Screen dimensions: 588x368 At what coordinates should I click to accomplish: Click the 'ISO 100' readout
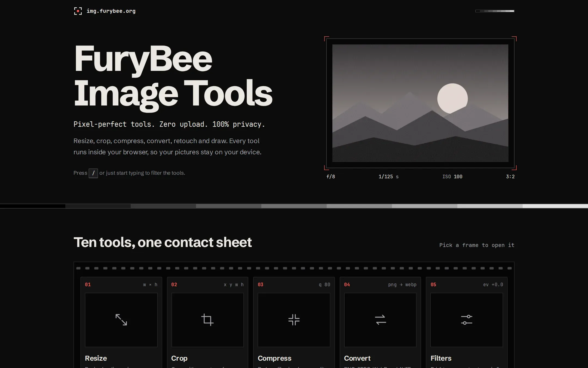coord(452,177)
